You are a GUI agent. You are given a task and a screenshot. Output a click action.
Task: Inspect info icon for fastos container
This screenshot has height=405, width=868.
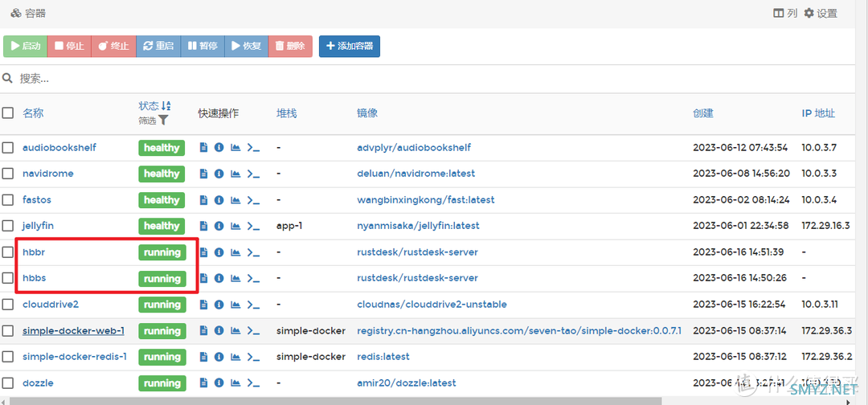(x=219, y=200)
